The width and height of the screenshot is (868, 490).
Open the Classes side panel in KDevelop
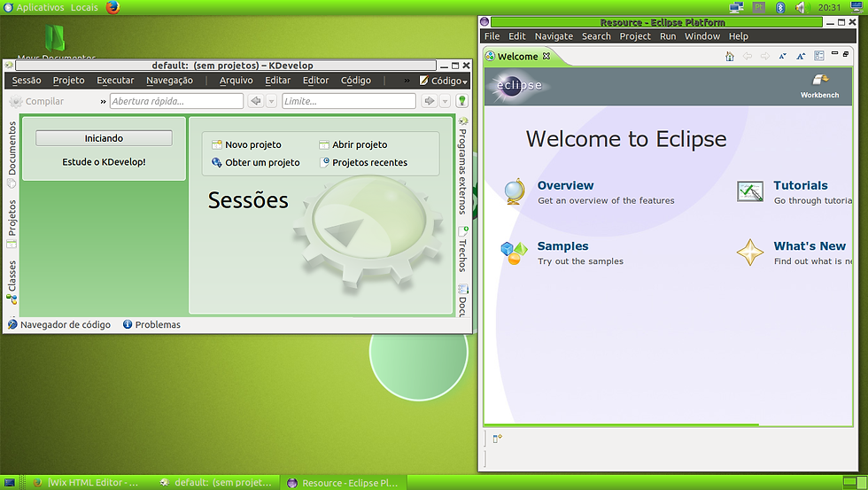tap(12, 283)
